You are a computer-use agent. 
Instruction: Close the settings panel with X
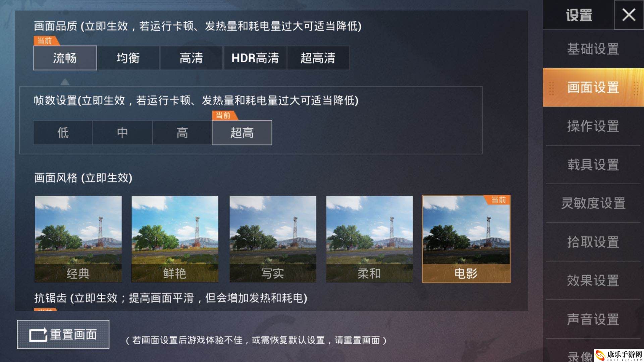pyautogui.click(x=629, y=15)
